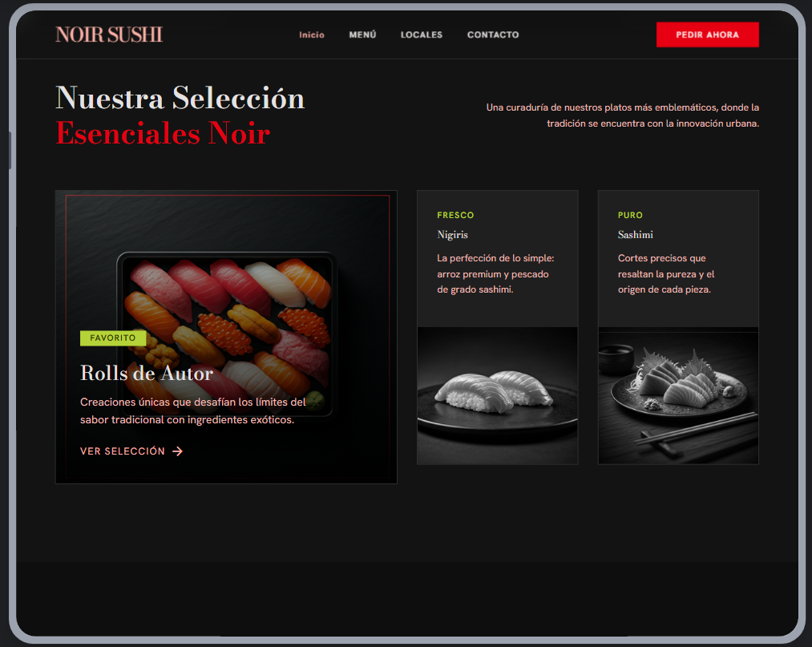This screenshot has height=647, width=812.
Task: Open the CONTACTO navigation item
Action: click(493, 34)
